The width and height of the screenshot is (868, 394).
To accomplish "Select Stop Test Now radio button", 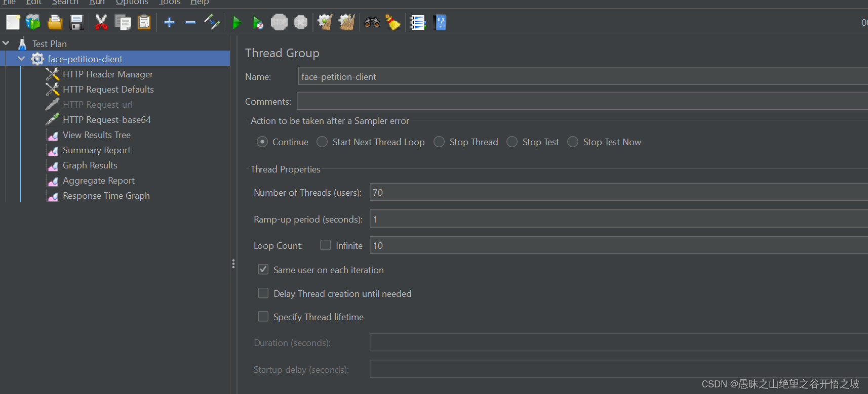I will pos(573,142).
